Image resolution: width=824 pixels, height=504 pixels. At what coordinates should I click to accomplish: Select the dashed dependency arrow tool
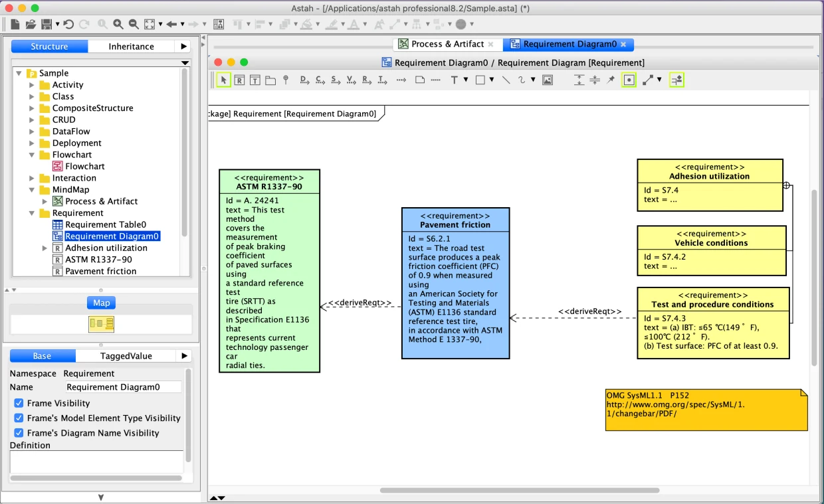point(401,80)
